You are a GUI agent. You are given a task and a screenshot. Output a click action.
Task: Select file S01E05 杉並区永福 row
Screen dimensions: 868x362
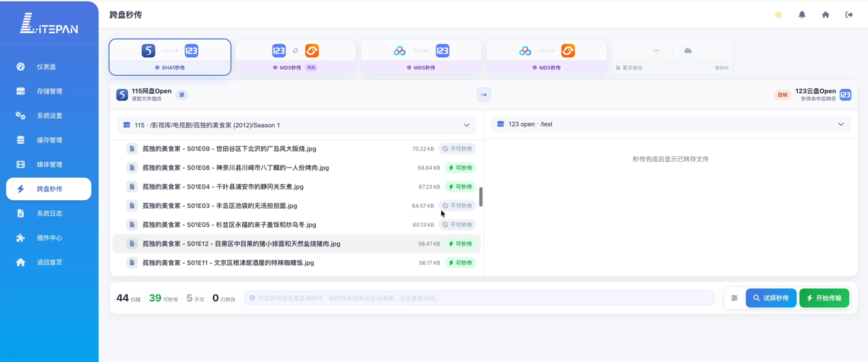(297, 225)
